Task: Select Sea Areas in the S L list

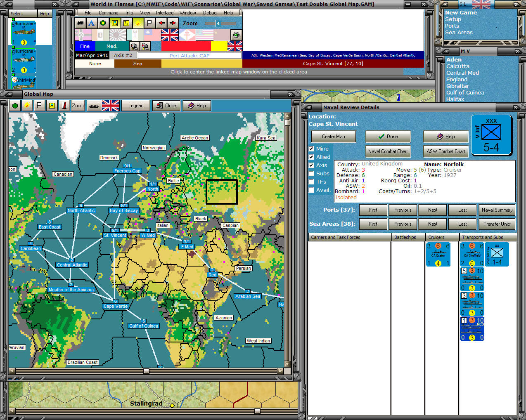Action: pos(459,33)
